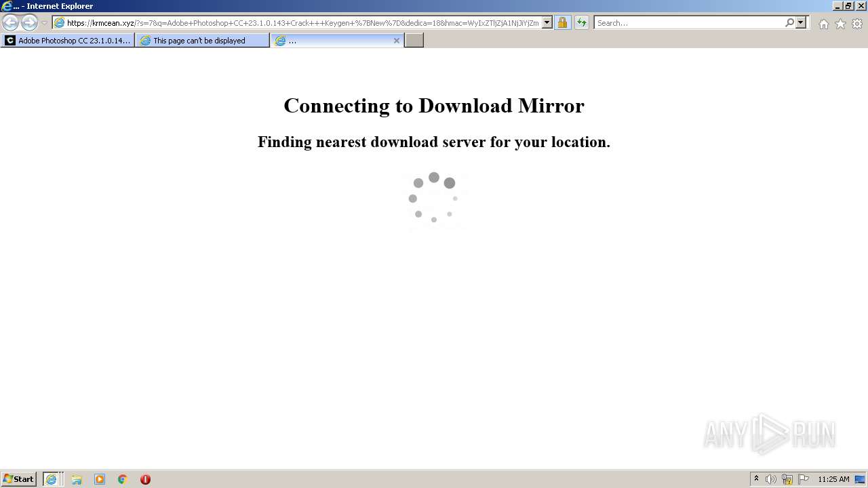Click the 11:25 AM clock
This screenshot has width=868, height=488.
click(833, 479)
